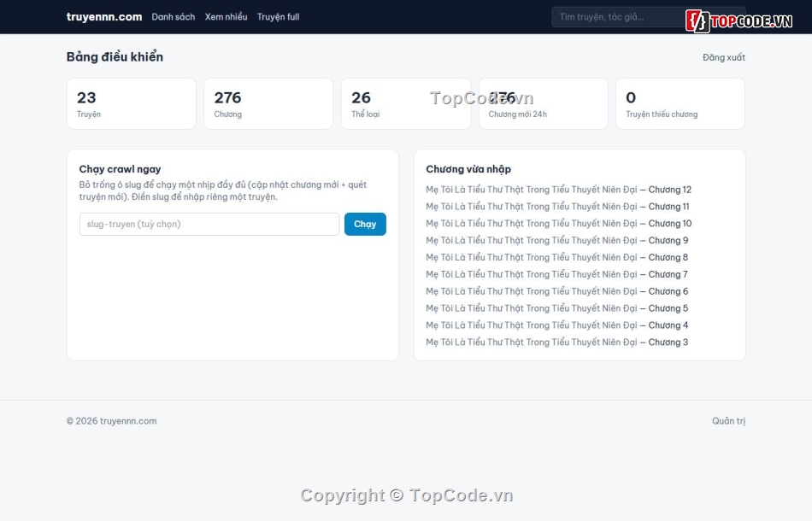Focus the slug-truyen input field
812x521 pixels.
click(x=209, y=224)
